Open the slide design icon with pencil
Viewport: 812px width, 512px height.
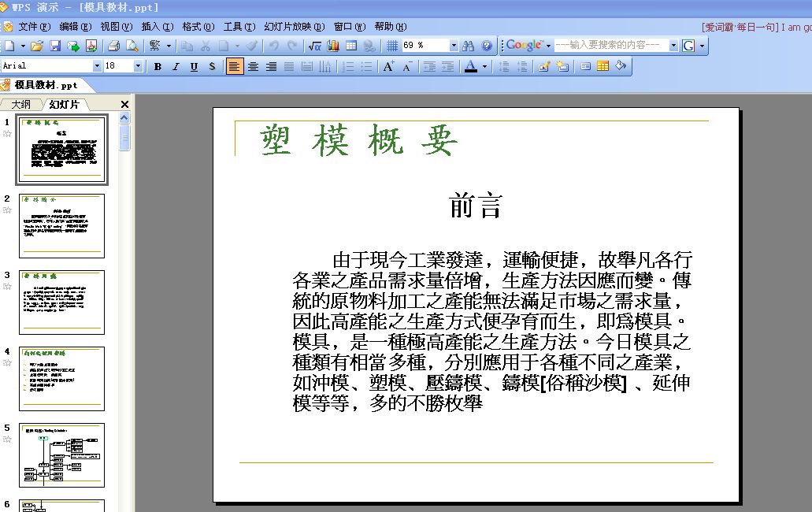pyautogui.click(x=543, y=66)
